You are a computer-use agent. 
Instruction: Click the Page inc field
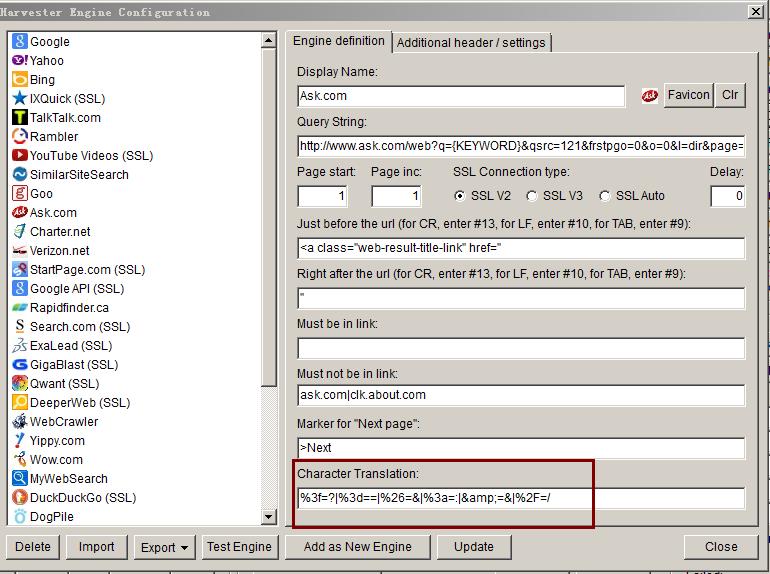(x=397, y=196)
